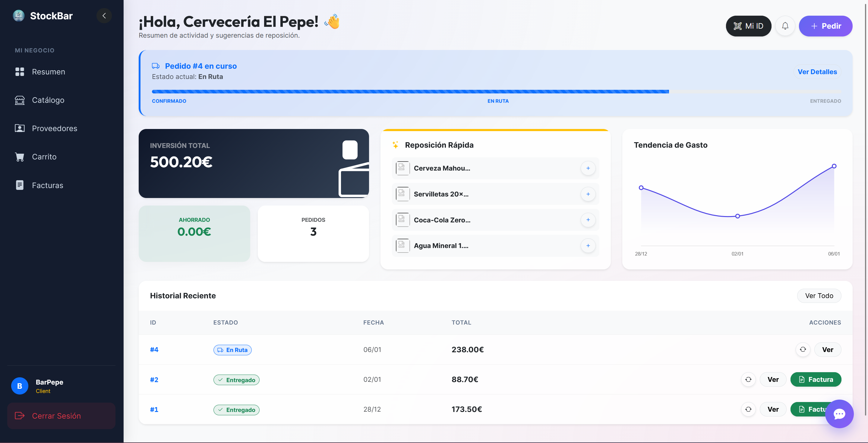The image size is (868, 443).
Task: Click the Cerveza Mahou product thumbnail
Action: (x=403, y=168)
